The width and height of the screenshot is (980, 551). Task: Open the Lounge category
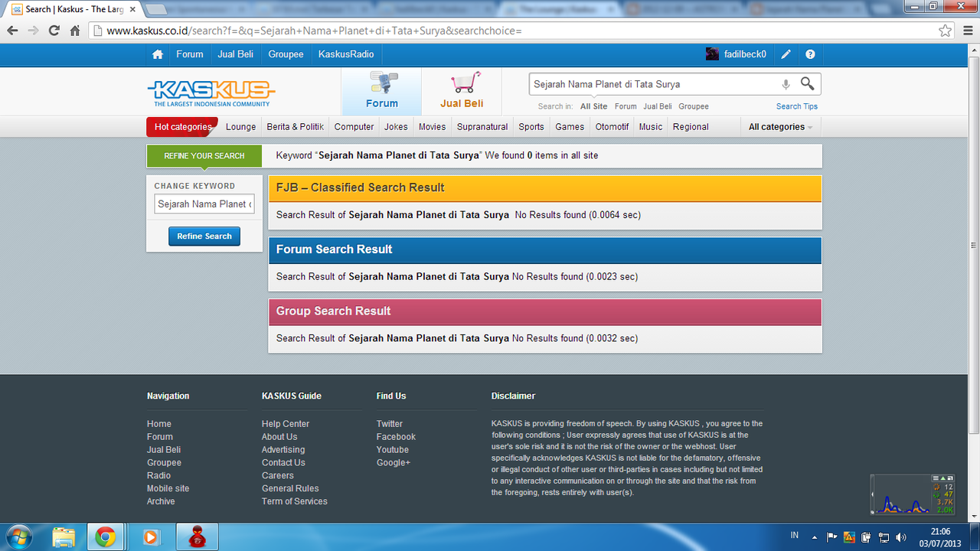[x=241, y=127]
